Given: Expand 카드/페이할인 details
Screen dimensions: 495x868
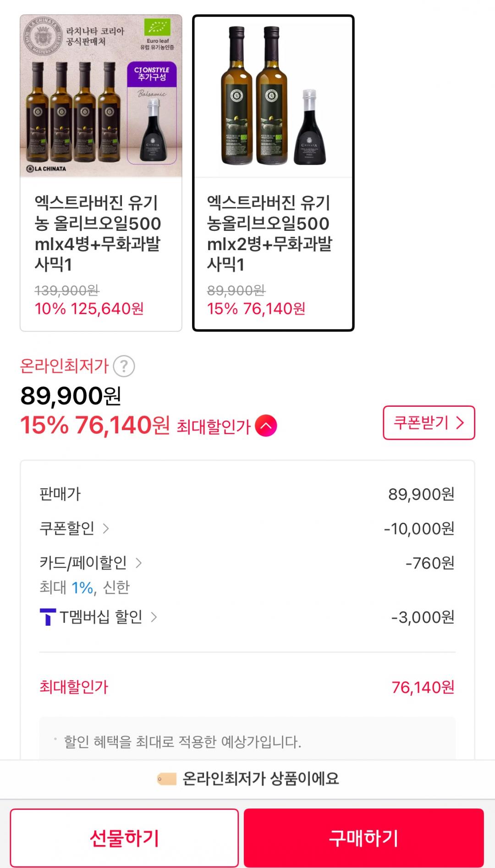Looking at the screenshot, I should coord(138,563).
